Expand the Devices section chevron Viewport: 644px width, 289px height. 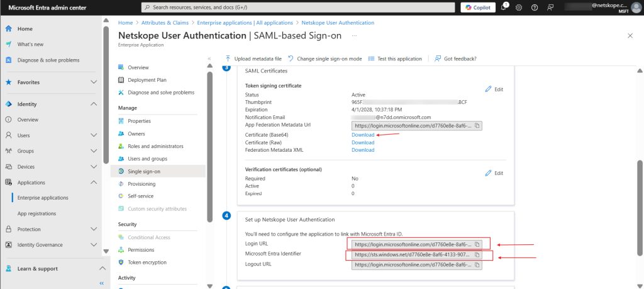(x=94, y=166)
